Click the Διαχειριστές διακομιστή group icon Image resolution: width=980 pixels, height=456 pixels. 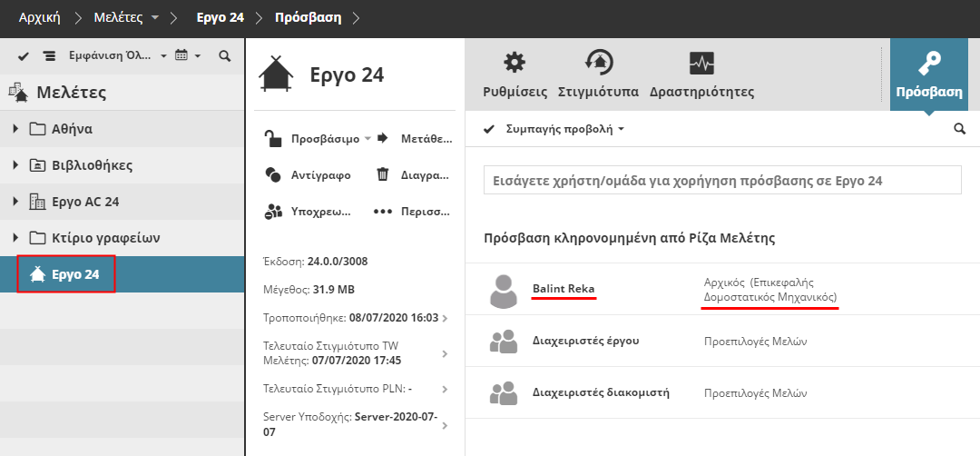pyautogui.click(x=504, y=393)
